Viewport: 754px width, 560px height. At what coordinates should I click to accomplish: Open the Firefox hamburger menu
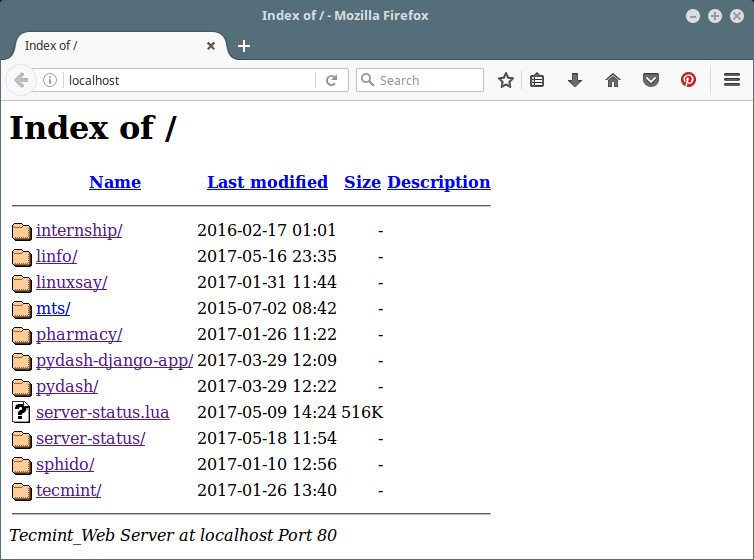731,80
